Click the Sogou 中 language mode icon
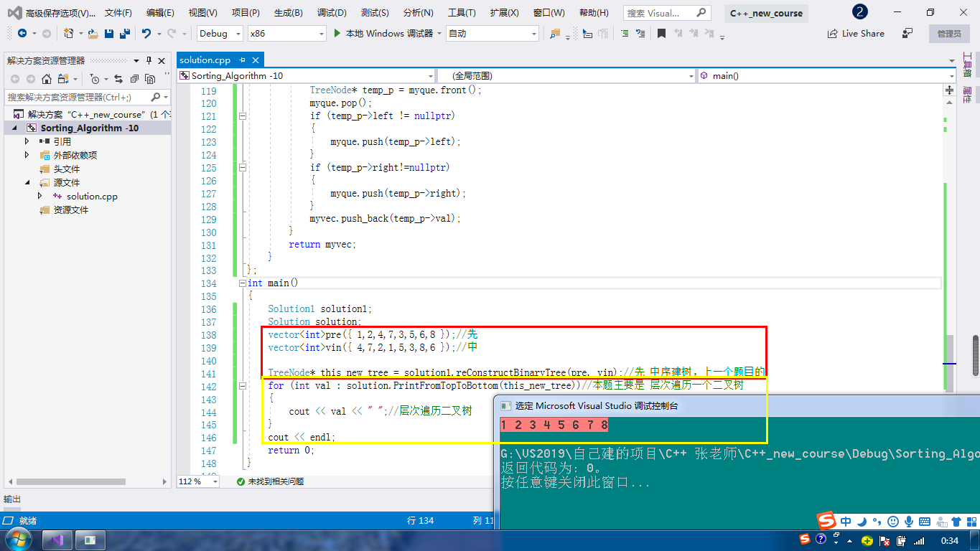 [846, 522]
